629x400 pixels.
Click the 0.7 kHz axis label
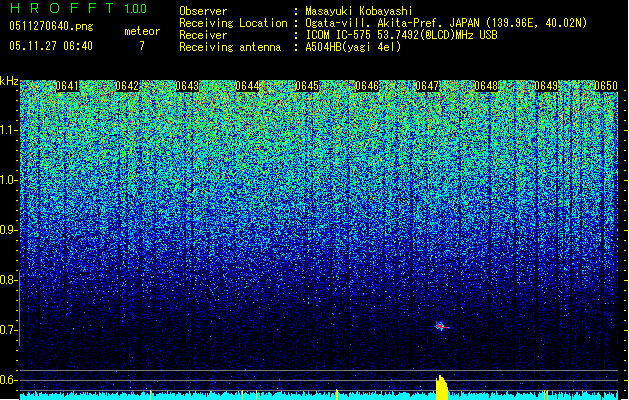7,330
